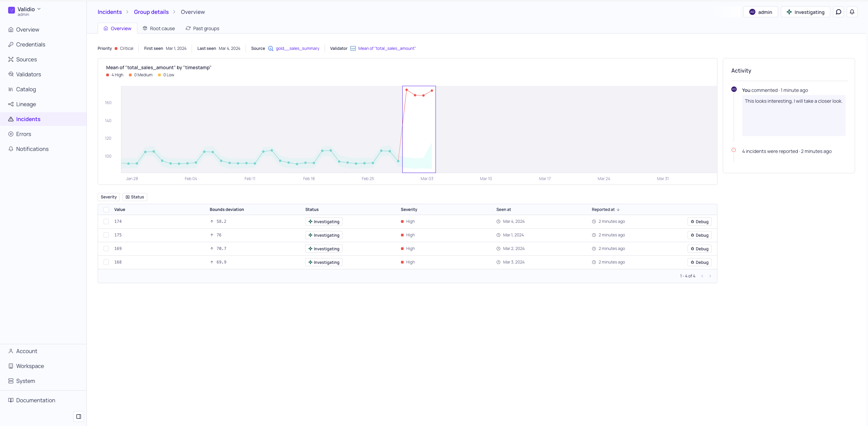Open the Investigating status dropdown in header
The width and height of the screenshot is (868, 426).
pyautogui.click(x=805, y=12)
